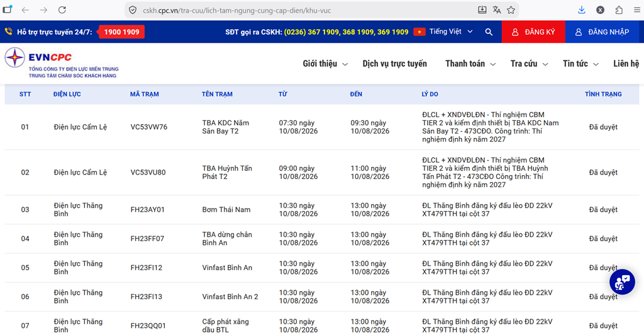Open the browser hamburger menu

[637, 10]
